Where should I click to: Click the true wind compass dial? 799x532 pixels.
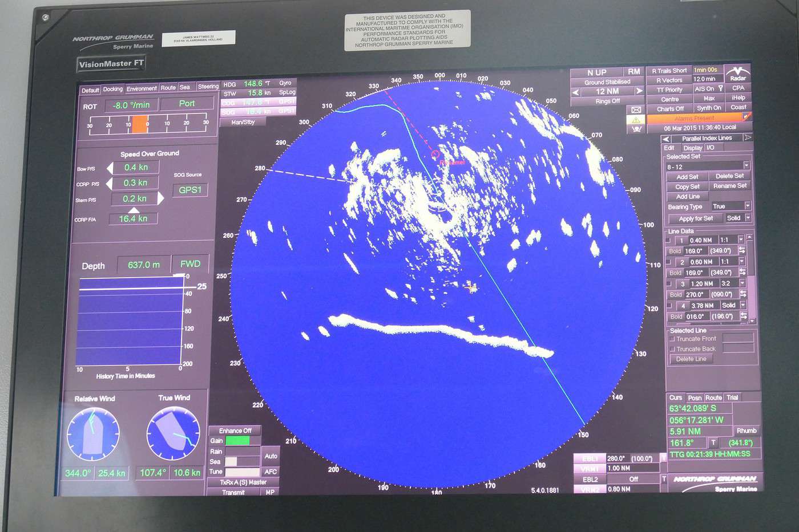[x=173, y=433]
